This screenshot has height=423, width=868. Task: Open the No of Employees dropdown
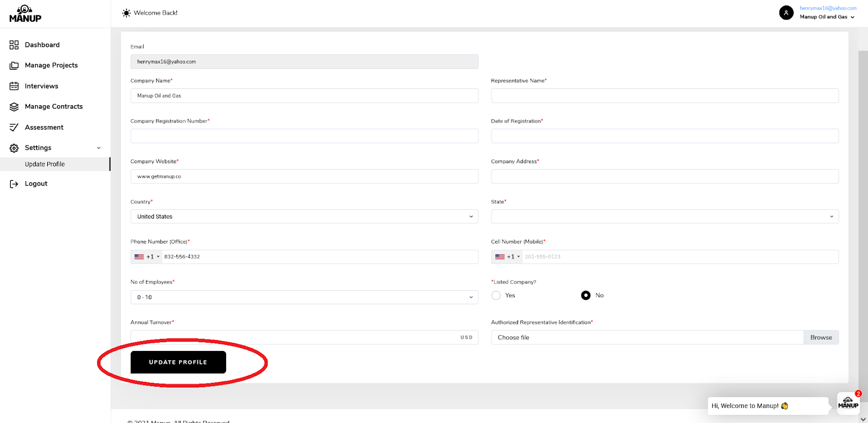click(x=304, y=297)
